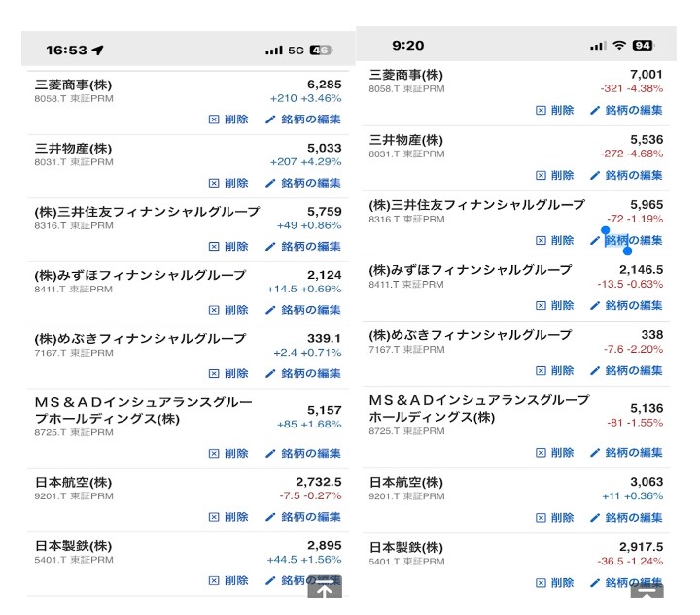This screenshot has width=700, height=615.
Task: Select 日本製鉄(株) name in 16:53 screen
Action: pyautogui.click(x=73, y=546)
